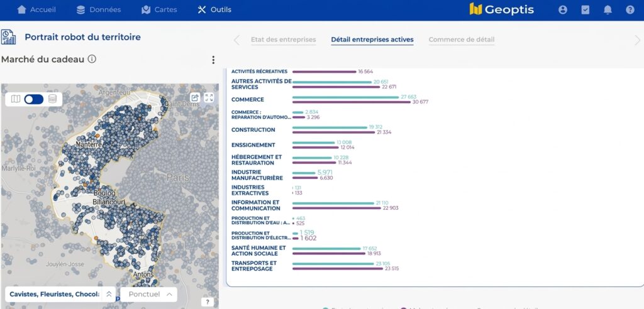Click the CONSTRUCTION category label

[253, 130]
